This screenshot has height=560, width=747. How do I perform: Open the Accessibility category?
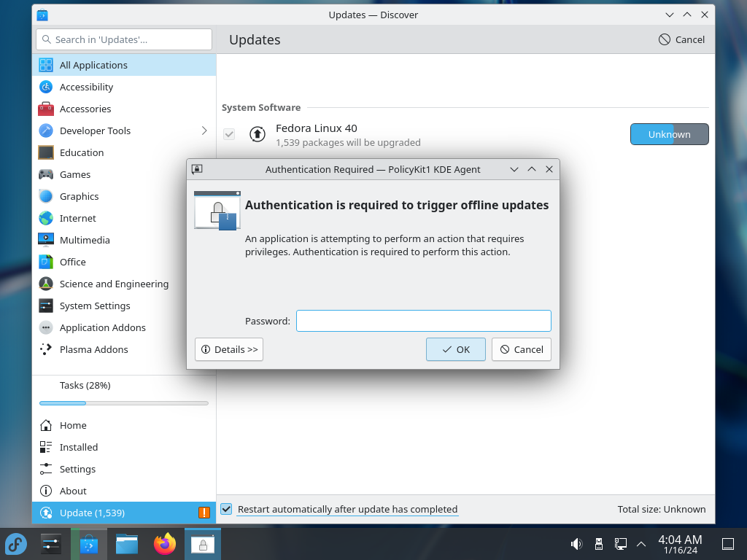[124, 87]
